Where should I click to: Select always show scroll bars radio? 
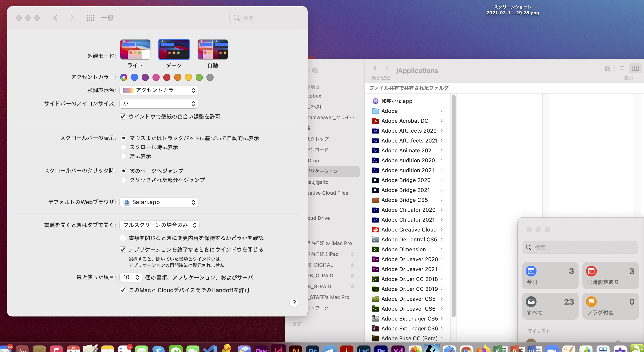tap(123, 156)
